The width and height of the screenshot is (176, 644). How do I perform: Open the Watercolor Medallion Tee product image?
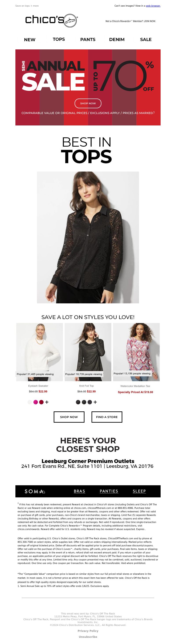[136, 352]
